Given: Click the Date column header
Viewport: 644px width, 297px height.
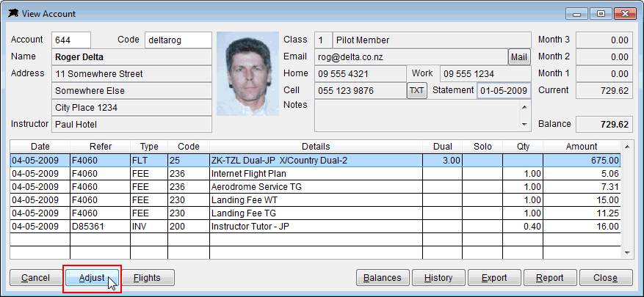Looking at the screenshot, I should (x=40, y=147).
